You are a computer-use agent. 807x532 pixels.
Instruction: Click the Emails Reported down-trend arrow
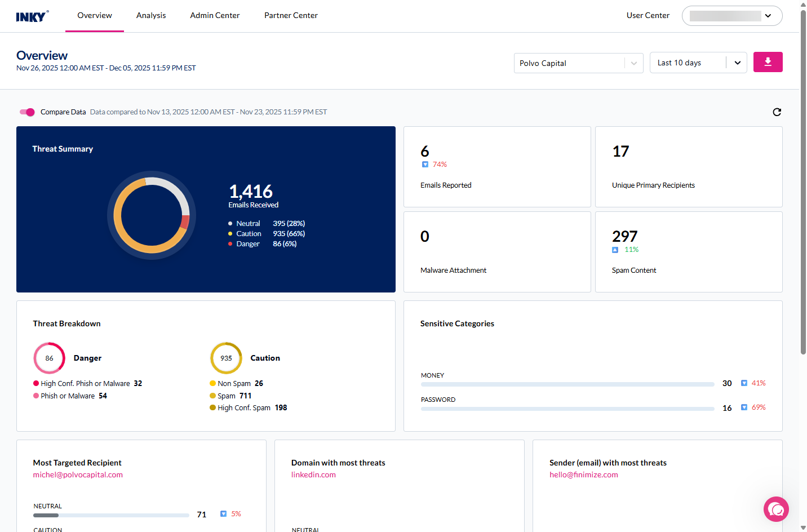point(425,165)
